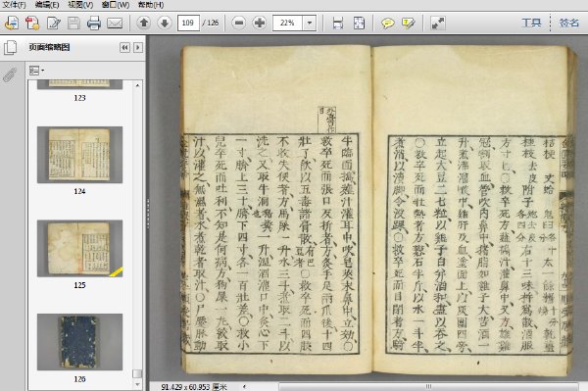Click the page size text 91.429 x 60.953
Image resolution: width=588 pixels, height=391 pixels.
click(x=194, y=387)
